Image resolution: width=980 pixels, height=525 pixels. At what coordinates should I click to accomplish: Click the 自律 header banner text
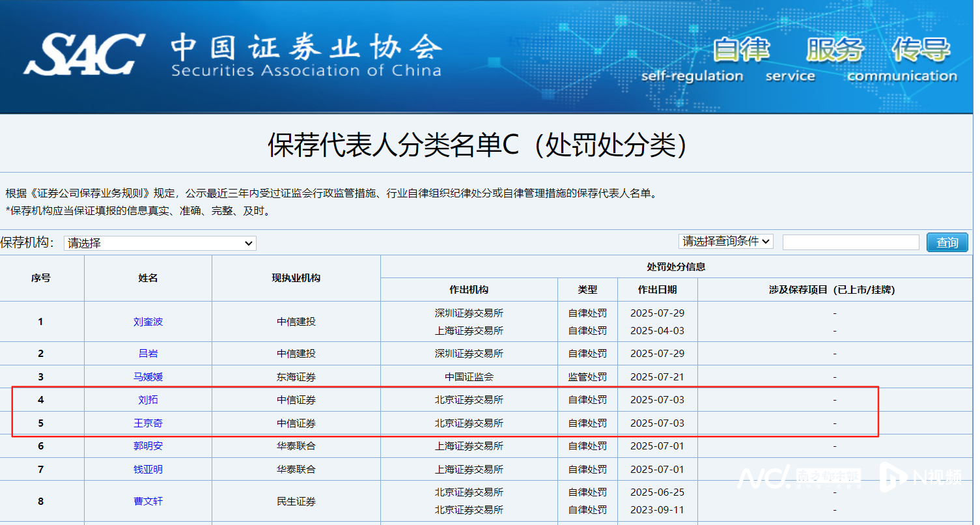pos(740,50)
